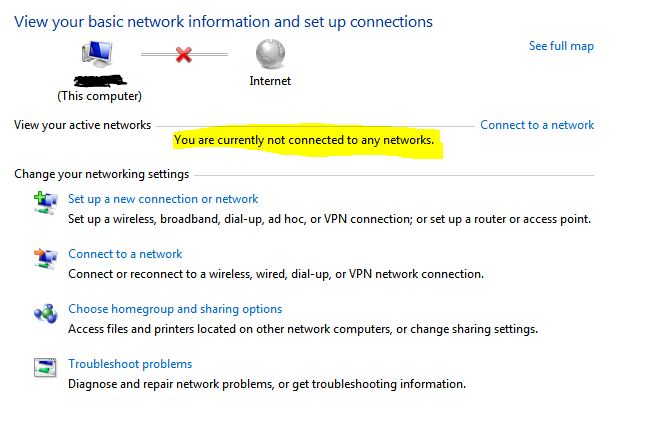Click the Connect to a network icon

(45, 258)
